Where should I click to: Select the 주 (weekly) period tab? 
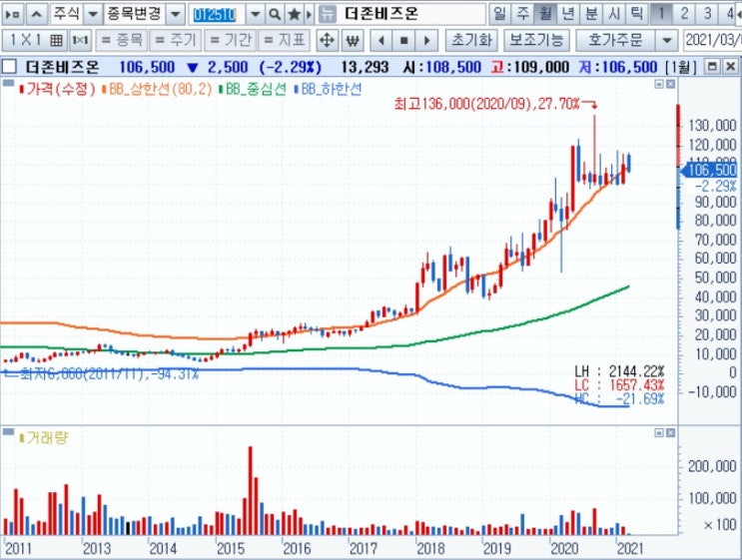(x=522, y=14)
